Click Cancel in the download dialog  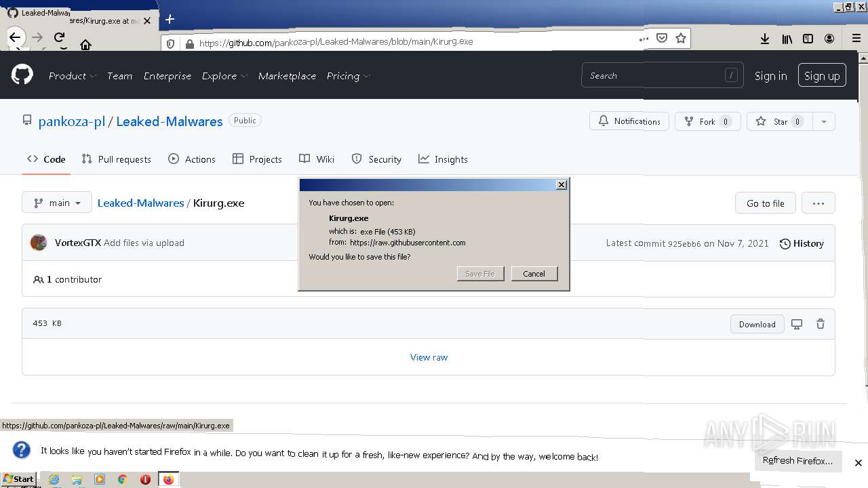[534, 274]
